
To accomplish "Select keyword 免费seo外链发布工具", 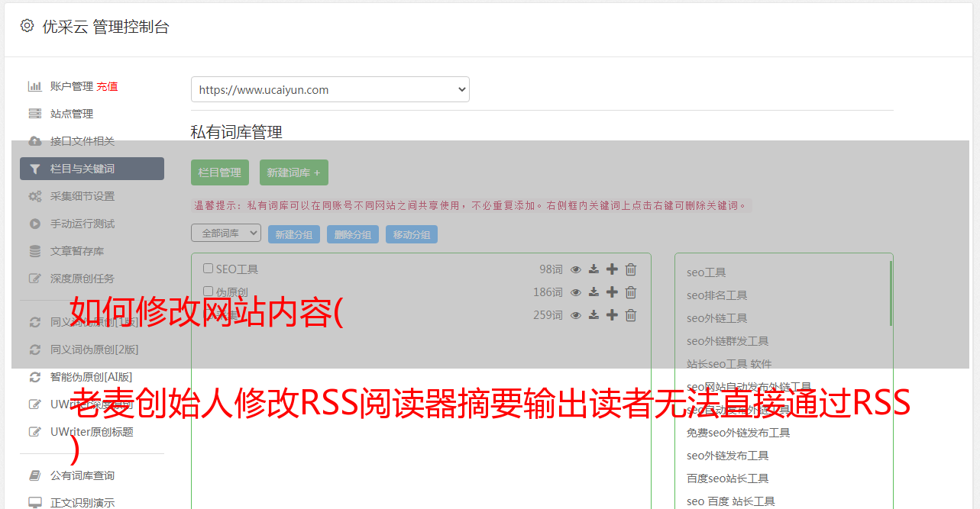I will [738, 433].
